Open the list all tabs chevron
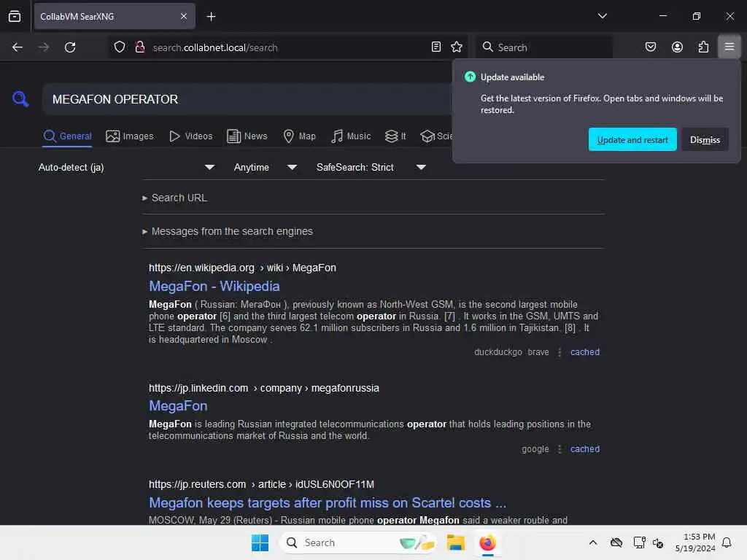Screen dimensions: 747x560 [x=602, y=16]
